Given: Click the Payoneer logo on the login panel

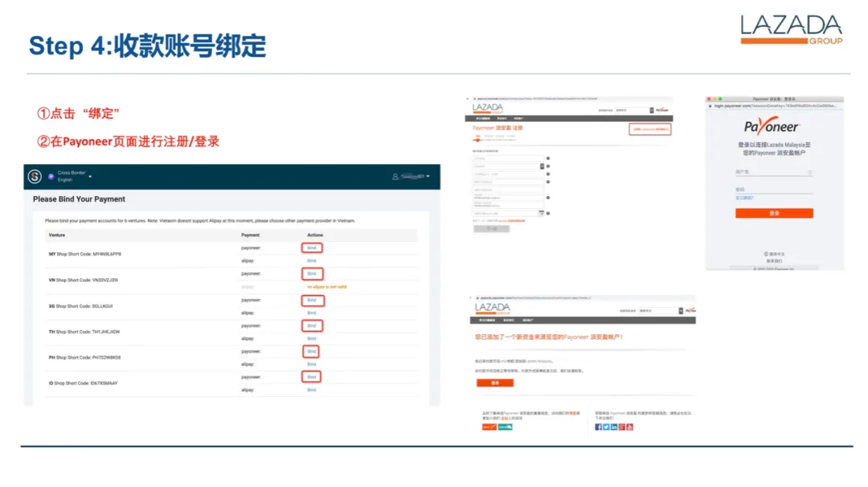Looking at the screenshot, I should click(x=772, y=126).
